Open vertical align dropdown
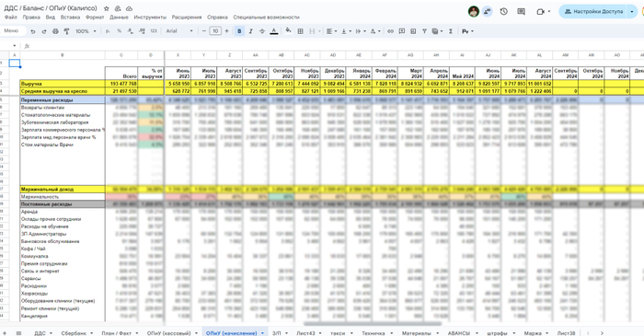The width and height of the screenshot is (644, 336). coord(346,31)
